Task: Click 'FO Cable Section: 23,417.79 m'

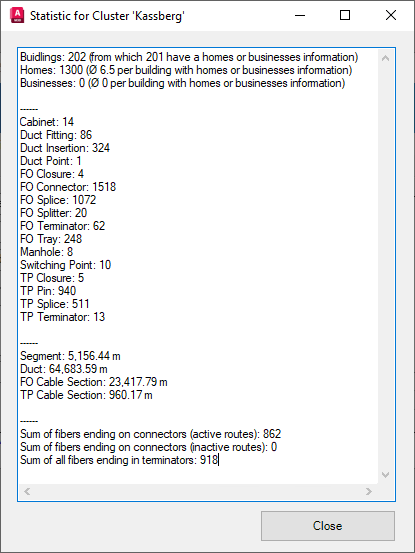Action: 93,383
